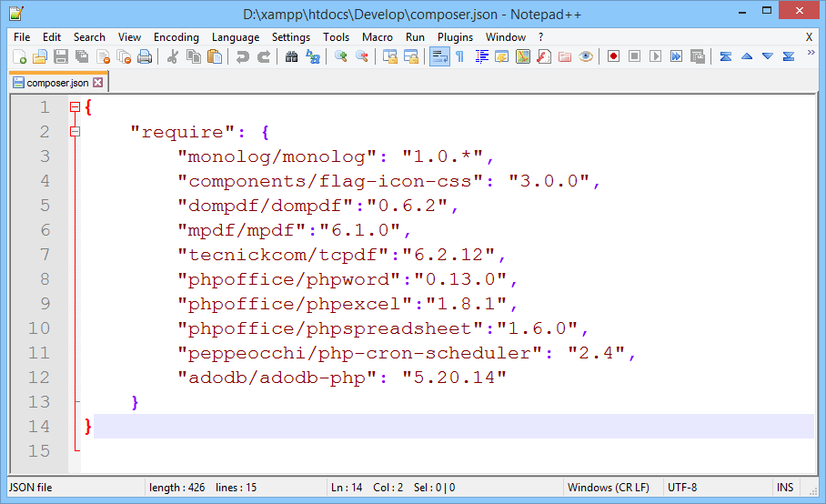Zoom out using the magnifier minus icon

point(362,56)
